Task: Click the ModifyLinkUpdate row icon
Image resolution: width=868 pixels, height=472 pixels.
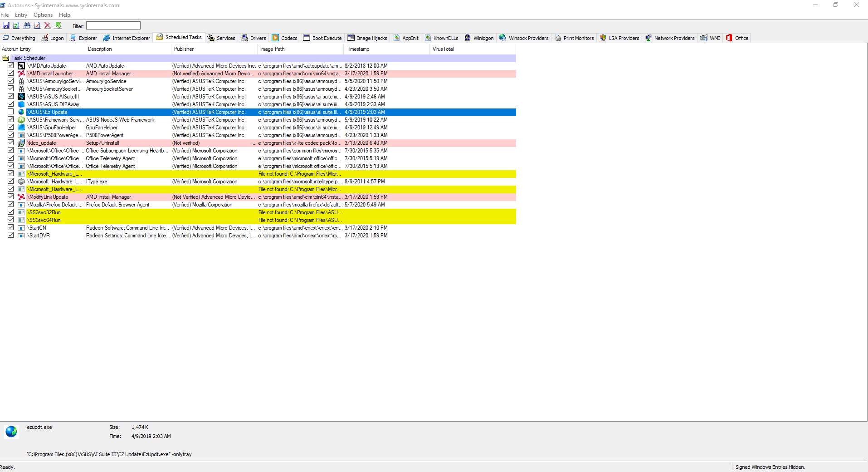Action: (x=21, y=197)
